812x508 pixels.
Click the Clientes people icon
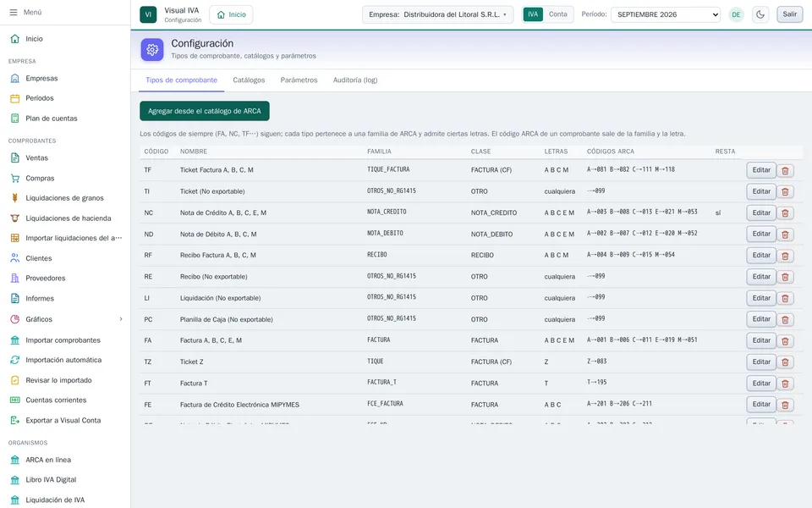[x=15, y=258]
